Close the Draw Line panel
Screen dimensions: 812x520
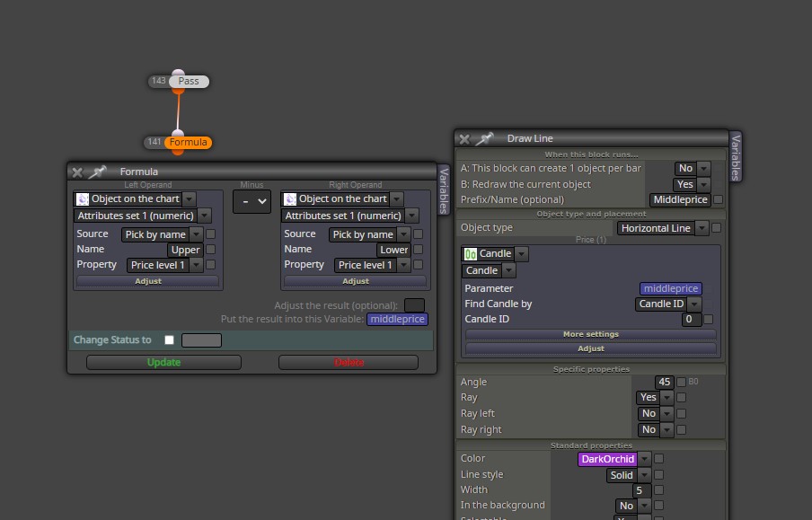[x=464, y=139]
